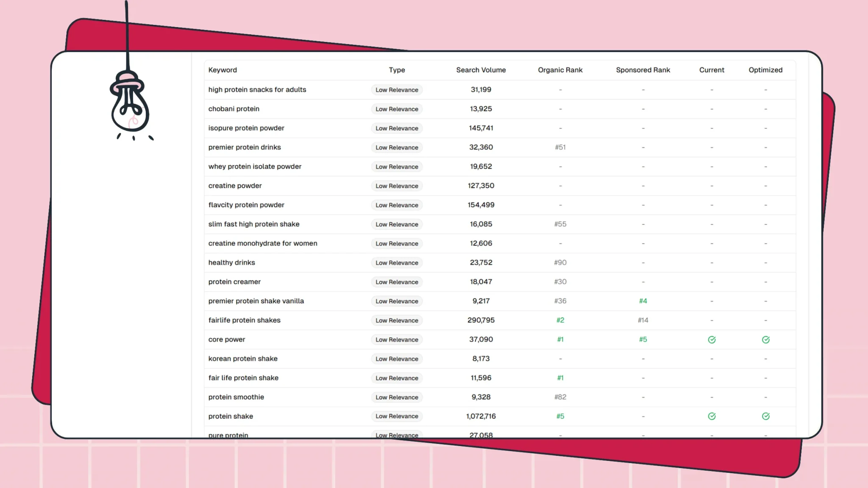Select the chobani protein keyword
Viewport: 868px width, 488px height.
[234, 109]
